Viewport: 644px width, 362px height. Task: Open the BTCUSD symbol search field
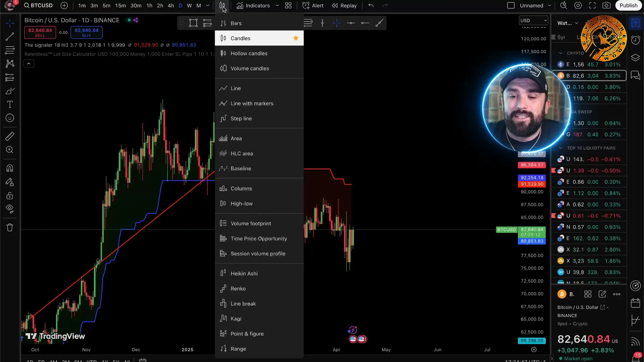(x=38, y=5)
